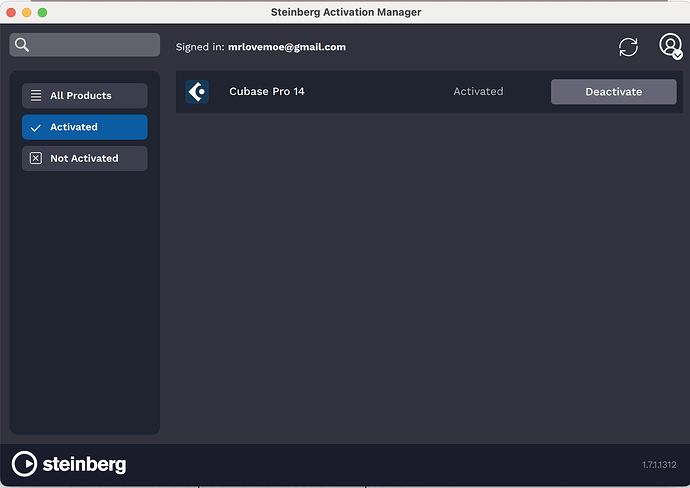Switch to Not Activated filter
690x488 pixels.
84,158
